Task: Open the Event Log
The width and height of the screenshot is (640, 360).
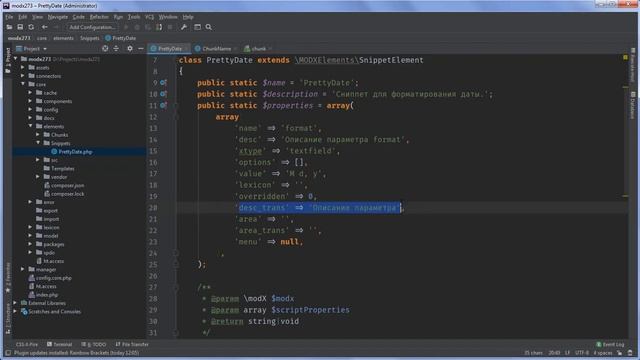Action: pos(611,344)
